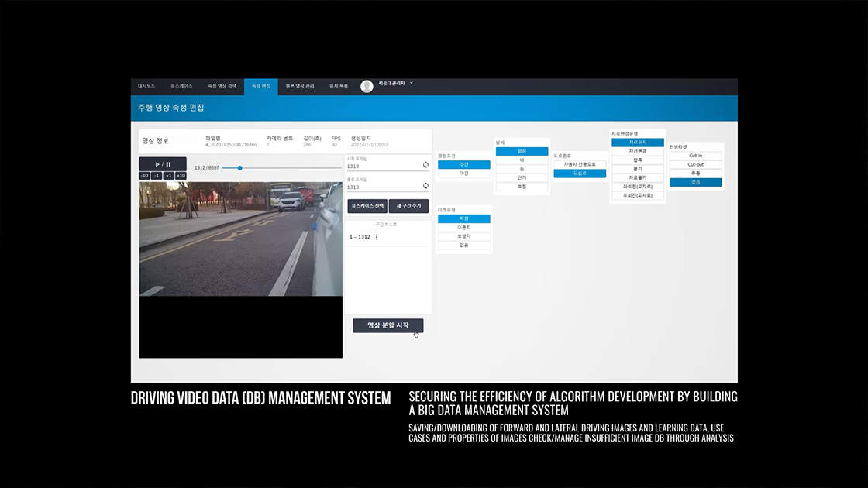Refresh the end frame value icon
Viewport: 868px width, 488px height.
[x=425, y=186]
